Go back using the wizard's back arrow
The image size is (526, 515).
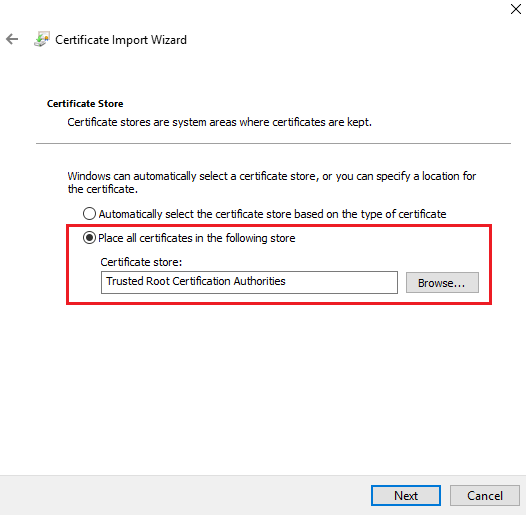12,39
